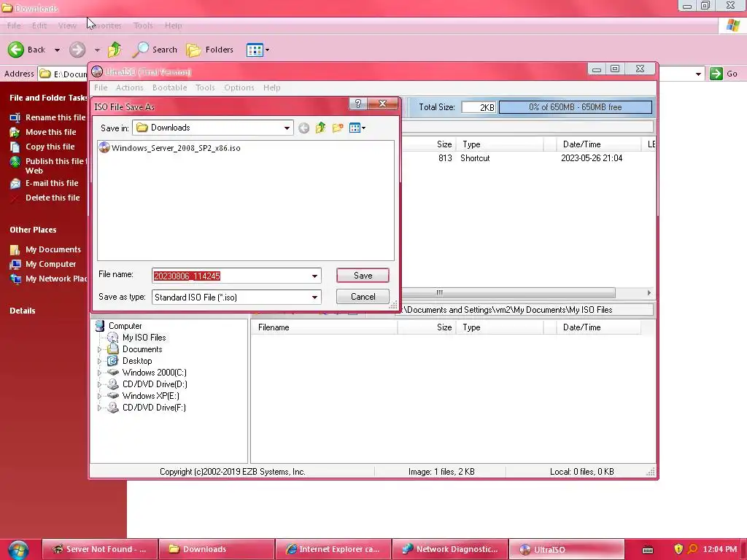Go up one level in Save dialog
This screenshot has width=747, height=560.
tap(321, 128)
